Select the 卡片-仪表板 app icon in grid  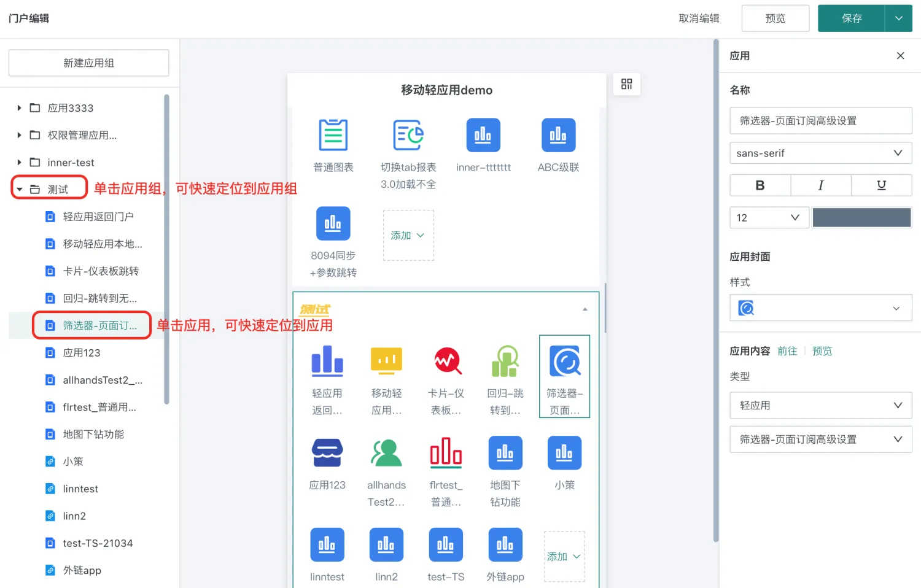(x=446, y=361)
